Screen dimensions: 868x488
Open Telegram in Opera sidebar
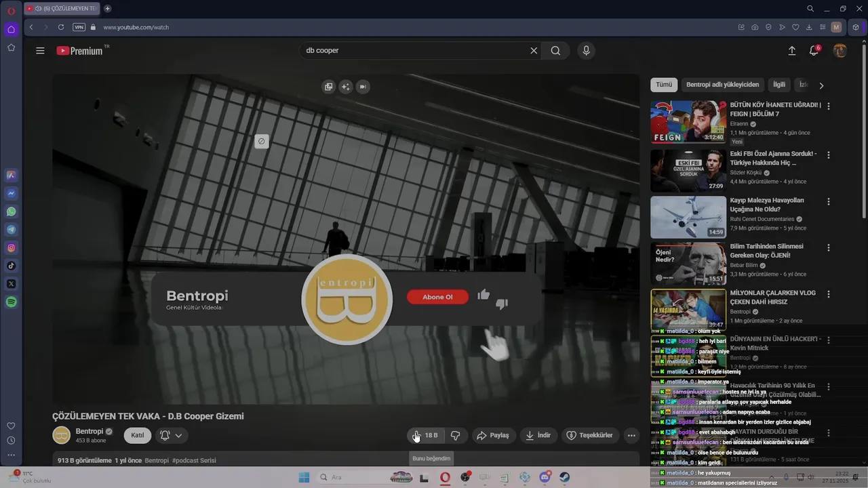[x=11, y=230]
